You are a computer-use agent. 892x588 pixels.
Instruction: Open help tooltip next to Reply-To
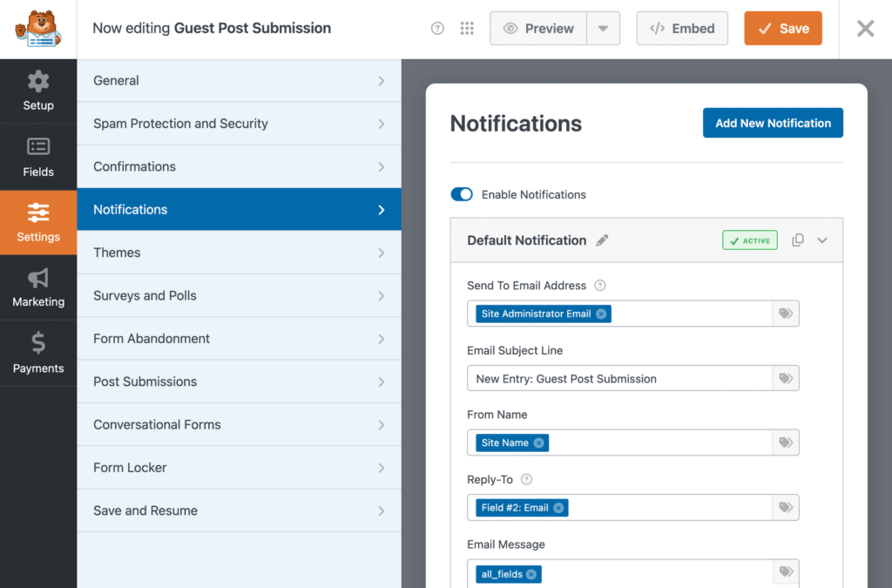tap(527, 479)
